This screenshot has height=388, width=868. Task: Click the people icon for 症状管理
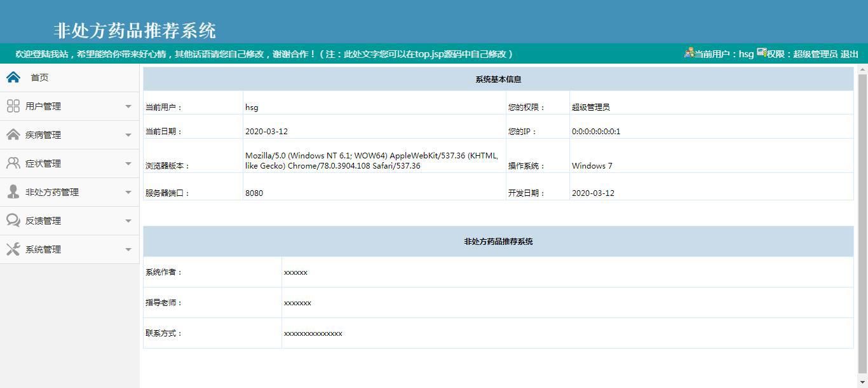(x=13, y=163)
